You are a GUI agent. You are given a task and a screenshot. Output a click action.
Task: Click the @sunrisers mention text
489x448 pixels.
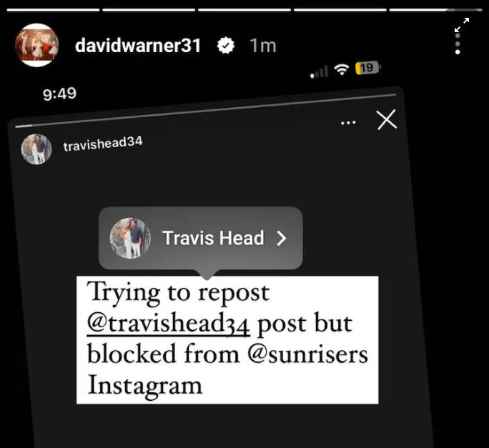pyautogui.click(x=308, y=354)
